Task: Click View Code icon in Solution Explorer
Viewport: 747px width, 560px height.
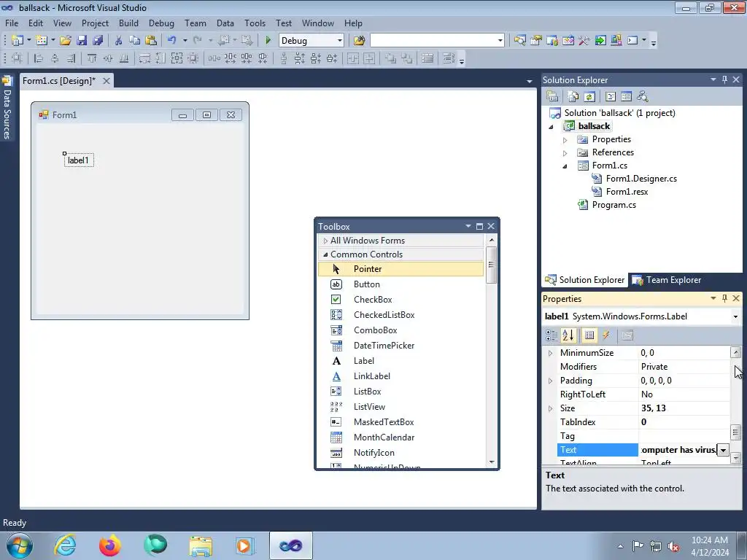Action: coord(611,97)
